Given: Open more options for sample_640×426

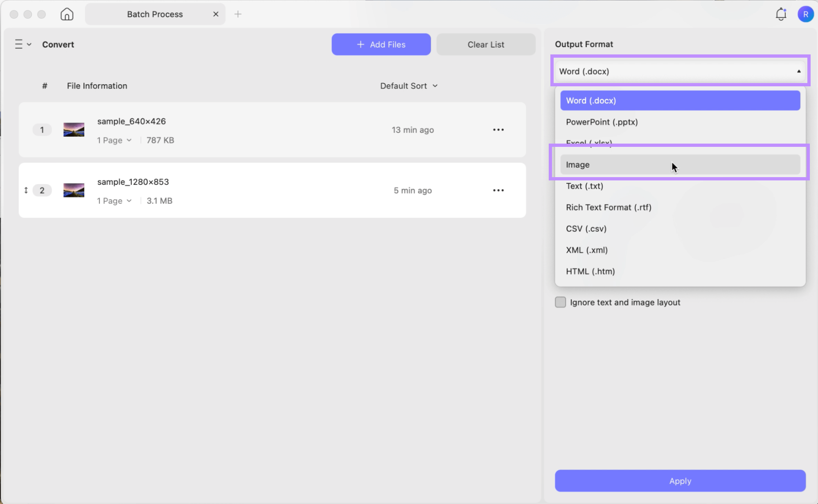Looking at the screenshot, I should point(498,130).
